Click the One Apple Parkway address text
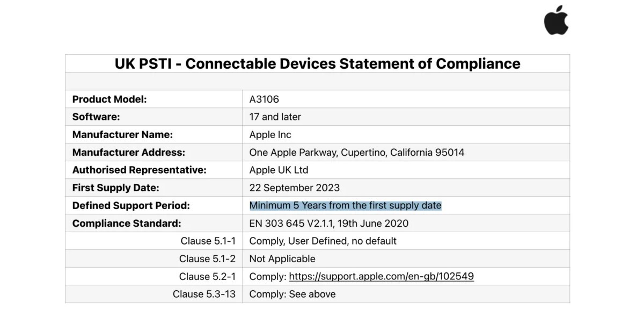This screenshot has height=309, width=644. (x=356, y=152)
